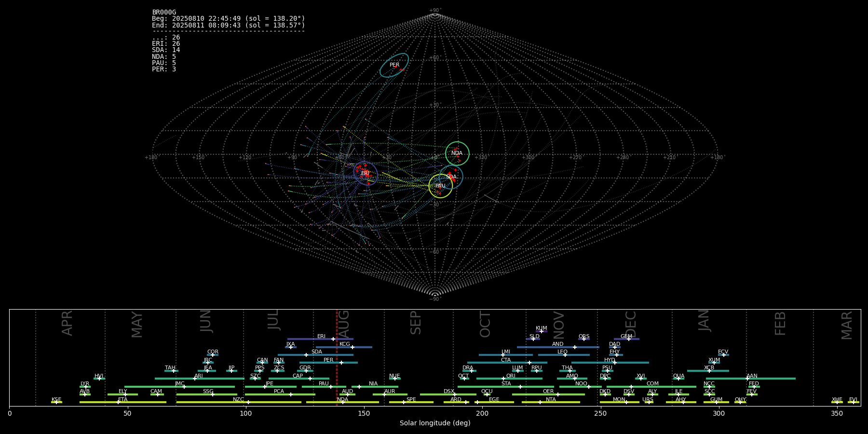Image resolution: width=868 pixels, height=434 pixels.
Task: Click the NTA shower label in the timeline
Action: (x=551, y=400)
